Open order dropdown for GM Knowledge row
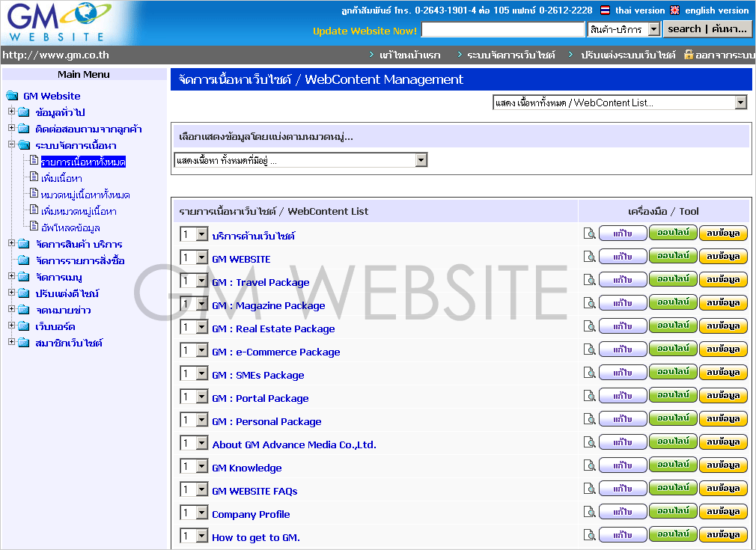 point(194,467)
